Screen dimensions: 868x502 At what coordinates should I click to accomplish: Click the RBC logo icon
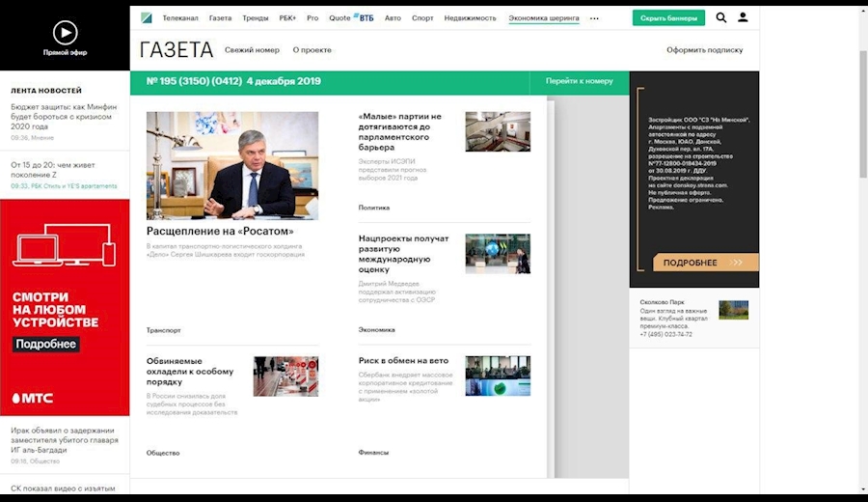(147, 17)
